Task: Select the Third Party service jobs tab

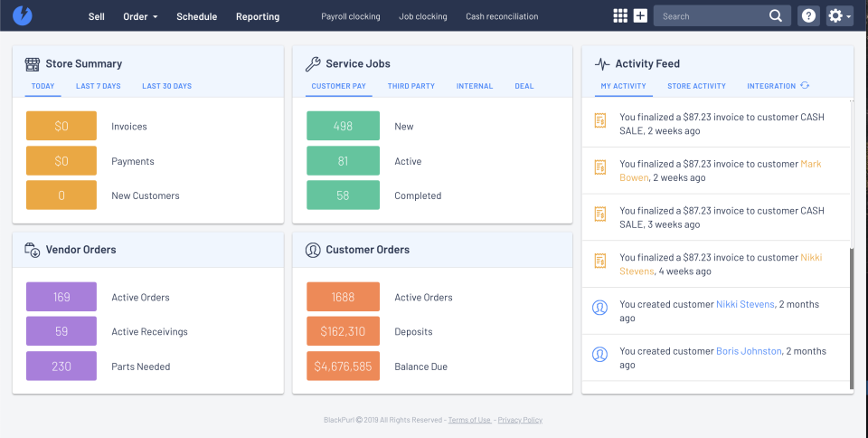Action: click(410, 86)
